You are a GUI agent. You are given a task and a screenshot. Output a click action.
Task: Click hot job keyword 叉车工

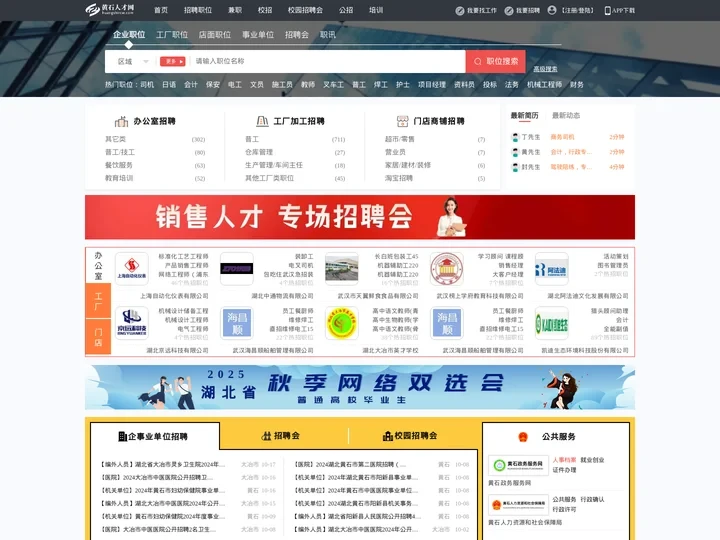click(333, 85)
